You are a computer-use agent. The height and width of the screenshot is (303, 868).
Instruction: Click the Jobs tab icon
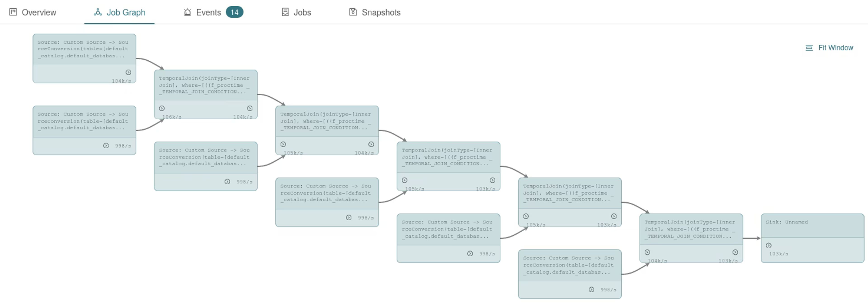click(x=285, y=12)
